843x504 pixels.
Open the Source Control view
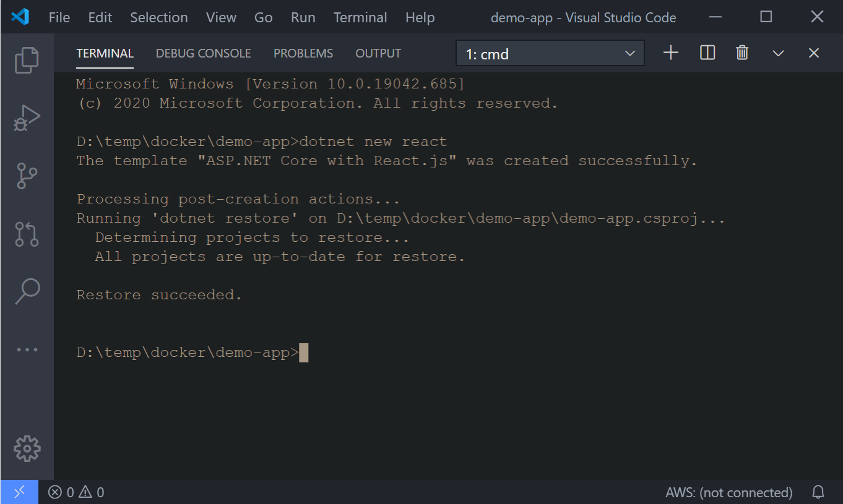coord(27,176)
